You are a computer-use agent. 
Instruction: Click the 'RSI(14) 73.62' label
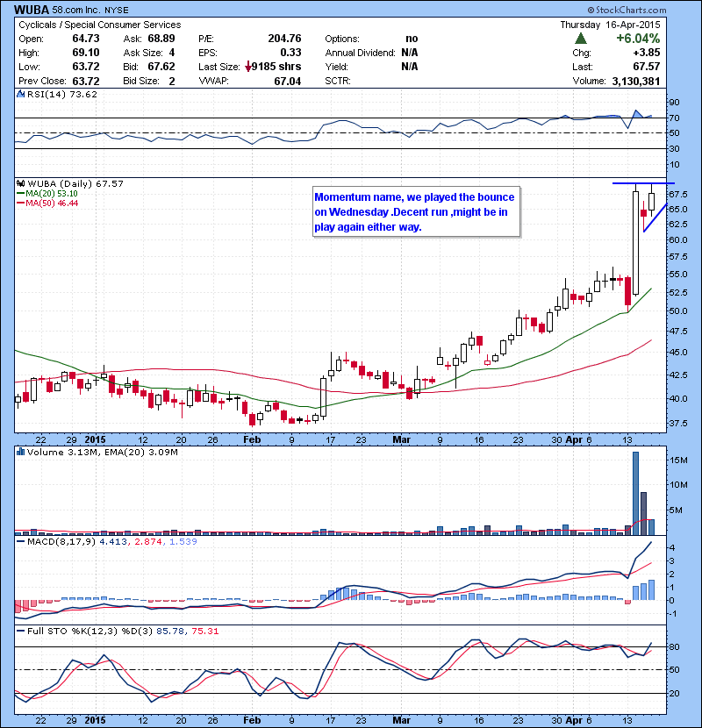pos(62,94)
